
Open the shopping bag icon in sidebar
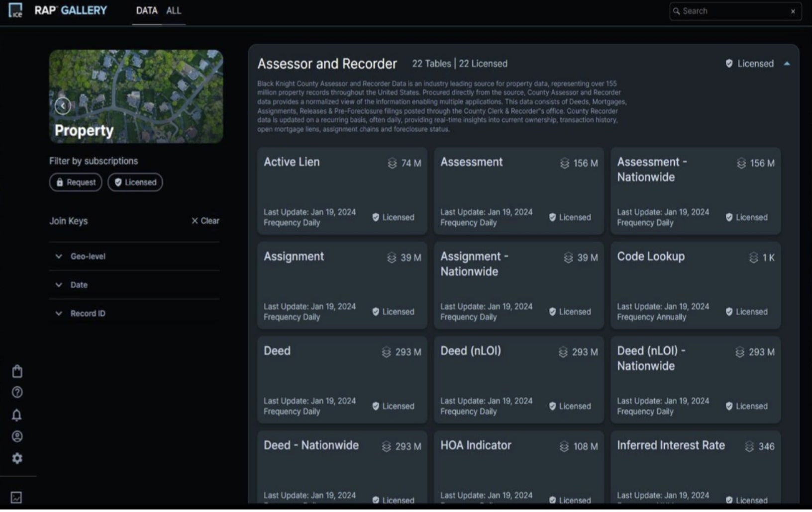point(17,371)
